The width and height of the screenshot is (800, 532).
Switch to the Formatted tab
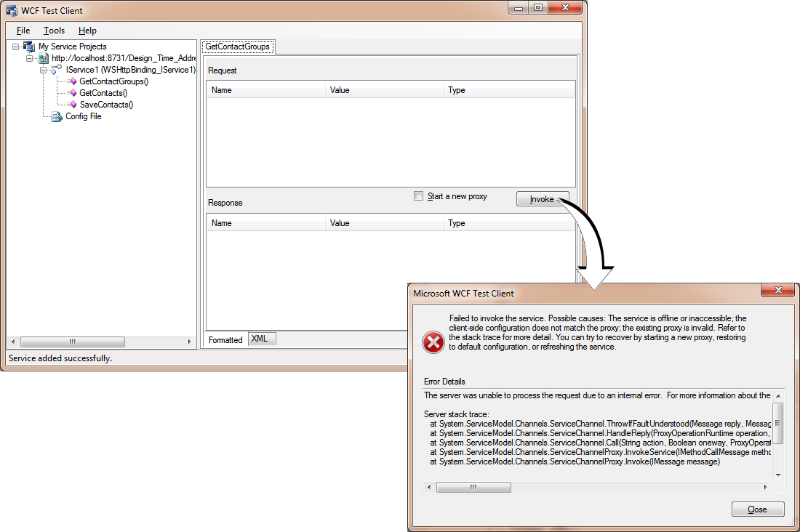(x=225, y=339)
